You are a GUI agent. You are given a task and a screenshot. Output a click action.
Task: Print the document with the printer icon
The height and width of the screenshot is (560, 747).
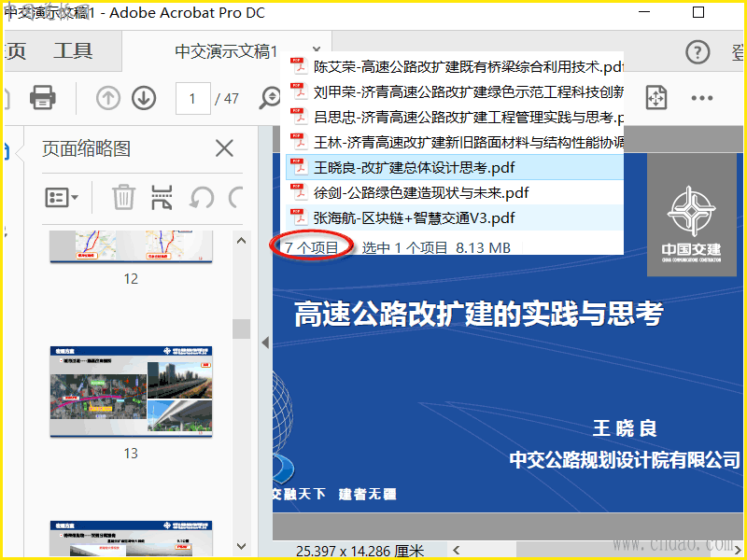pos(43,98)
